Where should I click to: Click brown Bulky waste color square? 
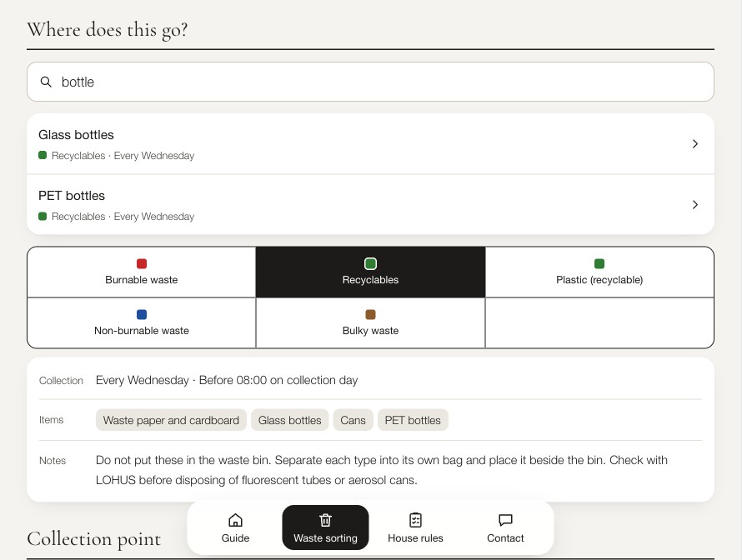pyautogui.click(x=370, y=314)
